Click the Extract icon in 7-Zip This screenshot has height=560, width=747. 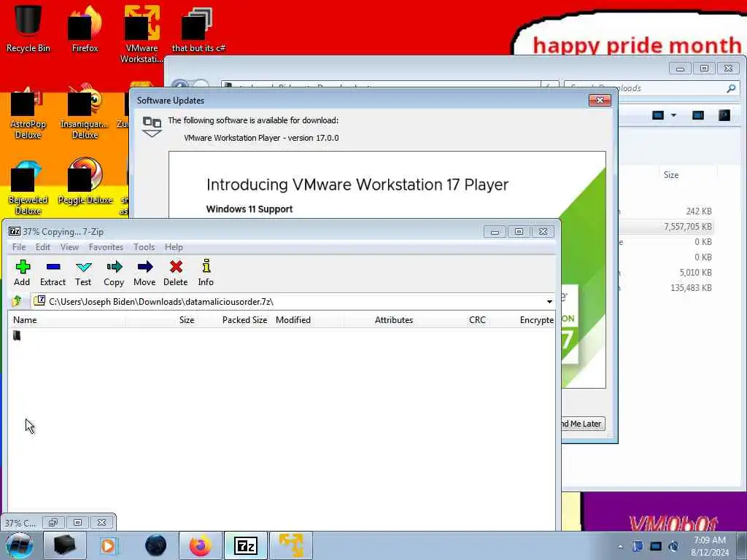pyautogui.click(x=53, y=273)
